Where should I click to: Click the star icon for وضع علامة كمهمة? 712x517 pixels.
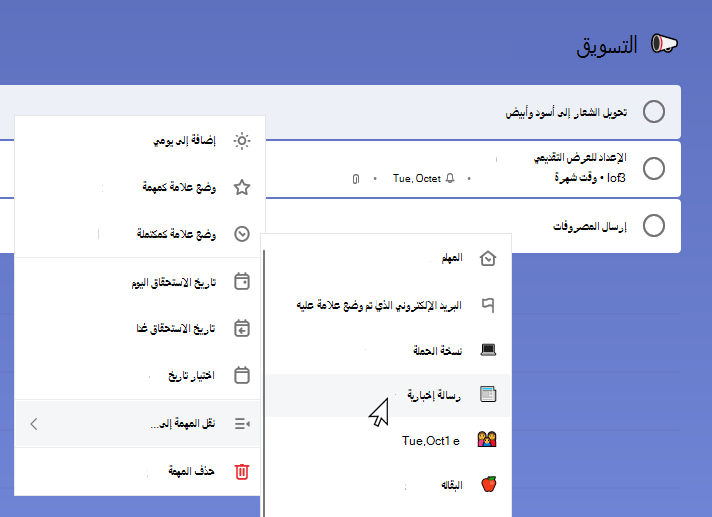(x=242, y=187)
